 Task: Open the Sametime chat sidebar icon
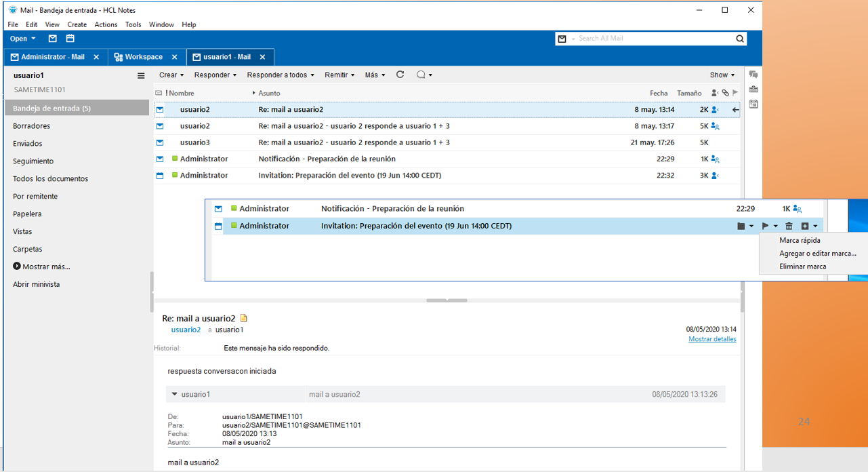point(753,75)
